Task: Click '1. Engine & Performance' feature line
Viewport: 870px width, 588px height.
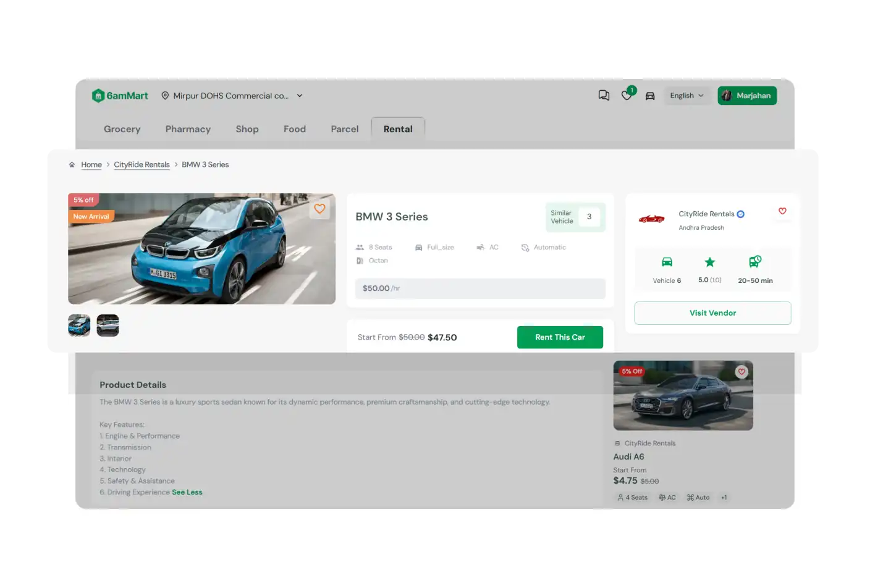Action: coord(140,436)
